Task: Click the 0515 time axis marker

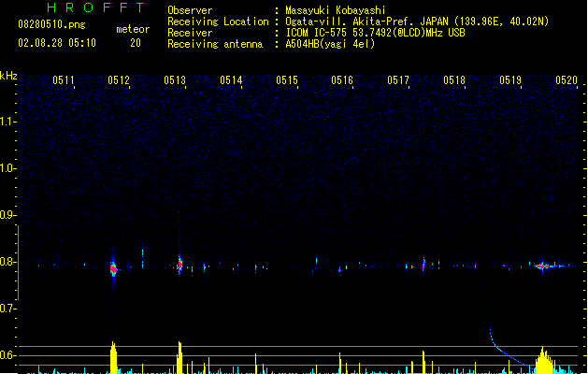Action: 287,80
